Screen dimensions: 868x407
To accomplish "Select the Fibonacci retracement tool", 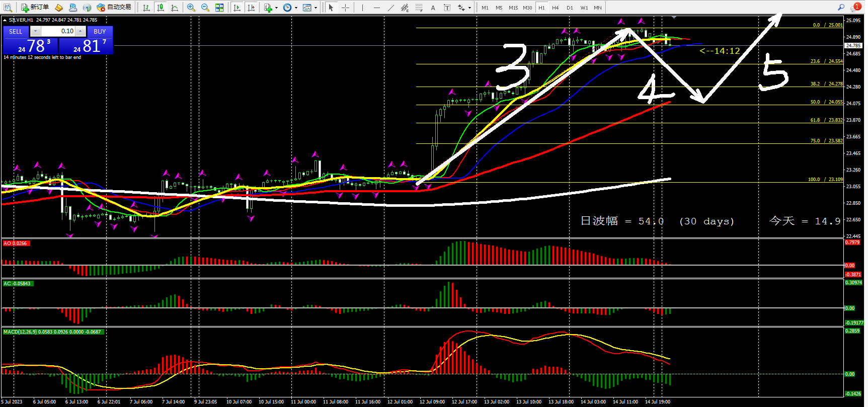I will click(419, 8).
